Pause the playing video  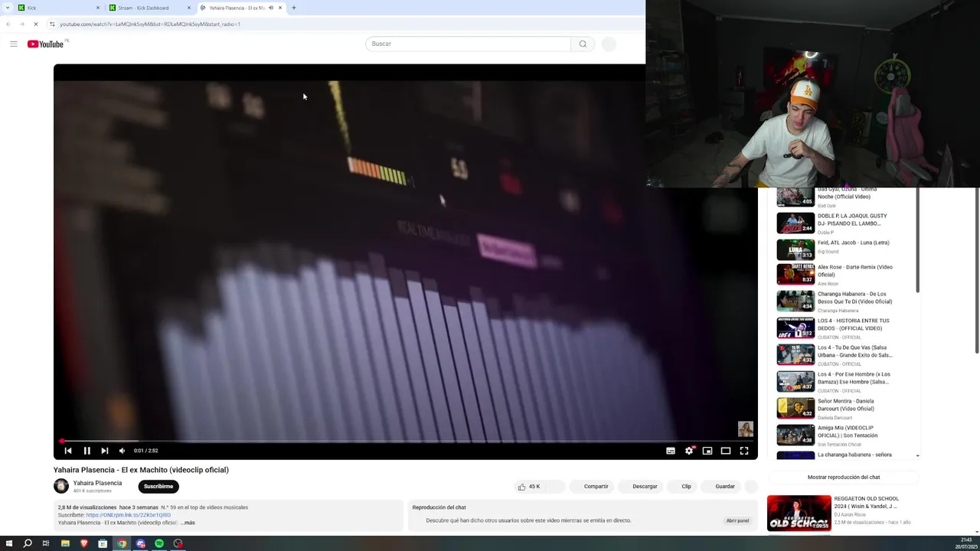(87, 451)
